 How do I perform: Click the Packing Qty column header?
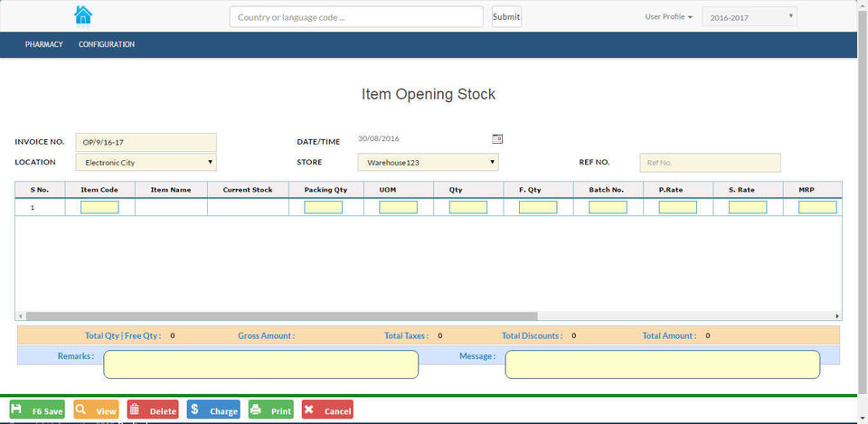(326, 189)
